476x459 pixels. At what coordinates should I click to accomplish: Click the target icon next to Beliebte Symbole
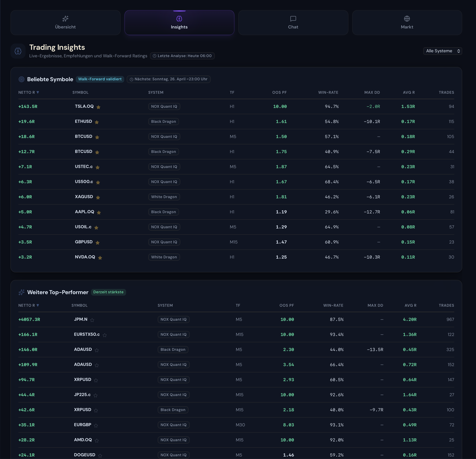coord(21,79)
